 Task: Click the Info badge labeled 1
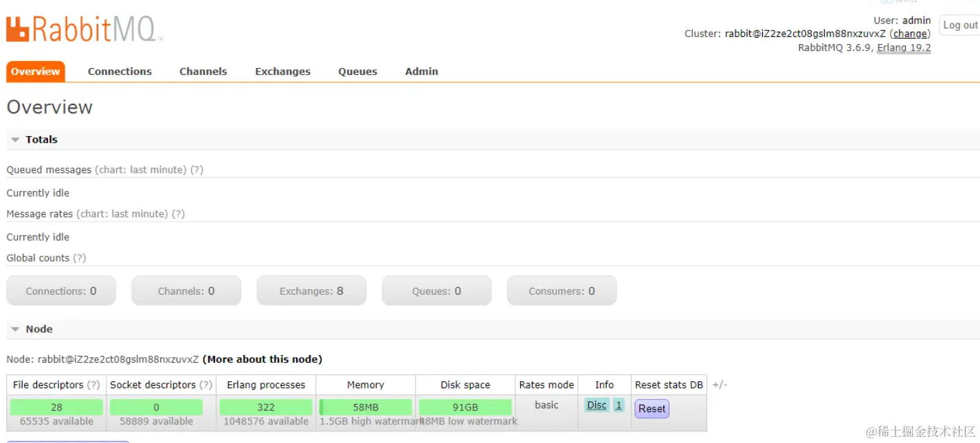pyautogui.click(x=619, y=405)
